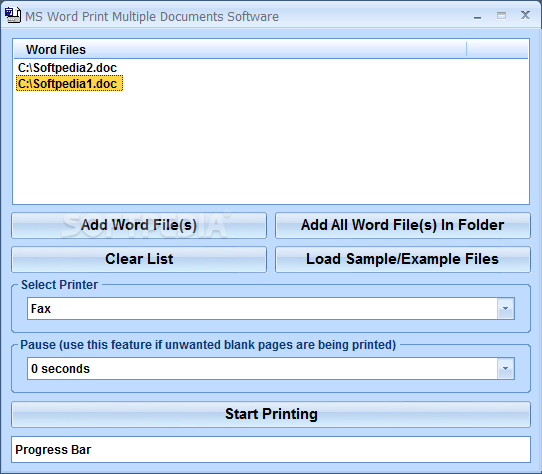Expand the Pause seconds dropdown arrow
The width and height of the screenshot is (542, 474).
coord(506,369)
